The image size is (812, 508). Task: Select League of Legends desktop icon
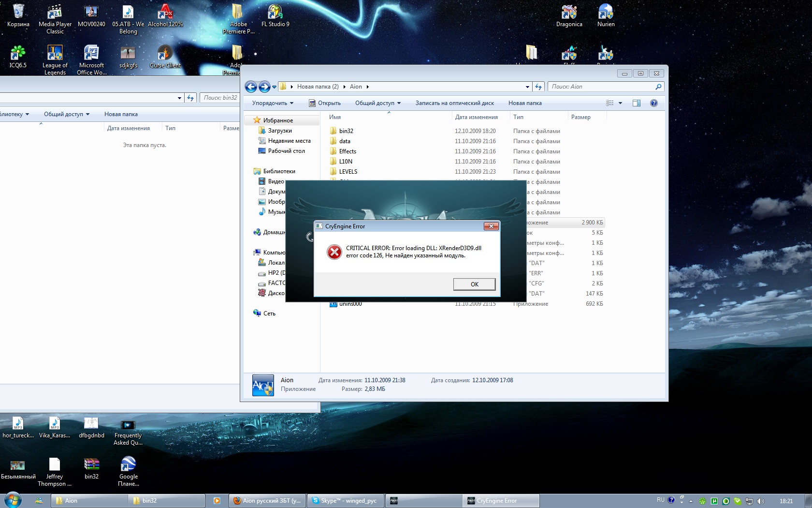click(x=55, y=60)
